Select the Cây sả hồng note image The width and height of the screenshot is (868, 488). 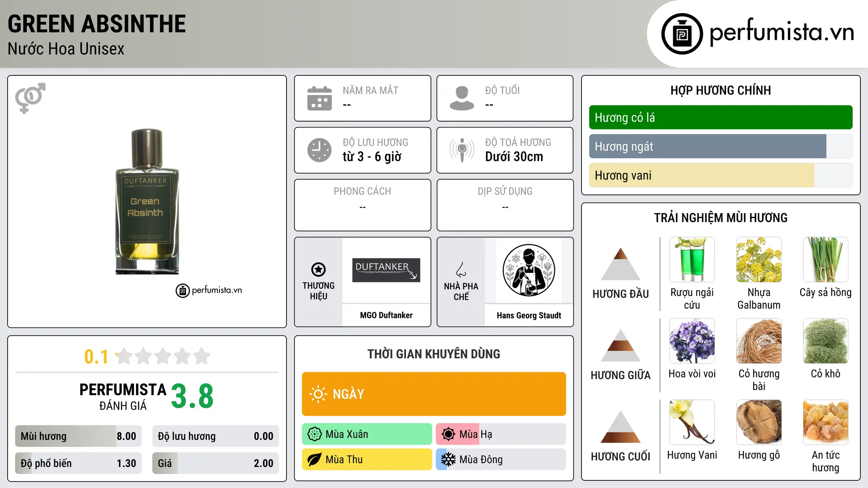[x=826, y=260]
